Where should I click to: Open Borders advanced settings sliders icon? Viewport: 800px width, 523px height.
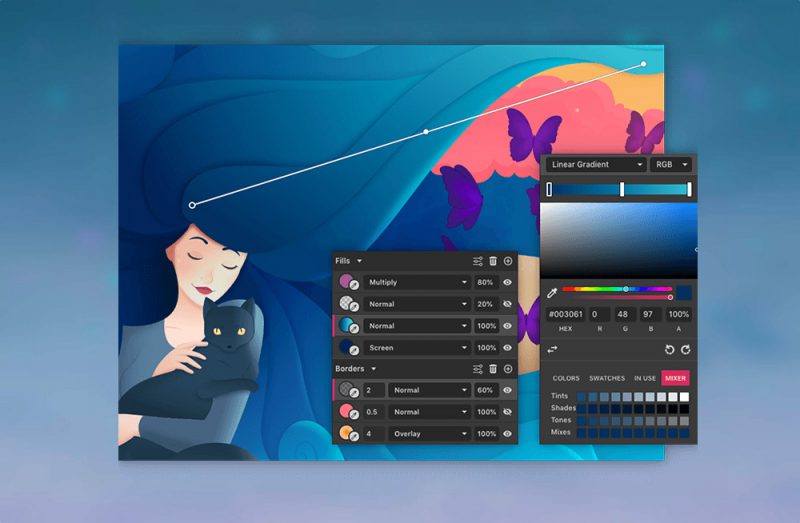(478, 369)
